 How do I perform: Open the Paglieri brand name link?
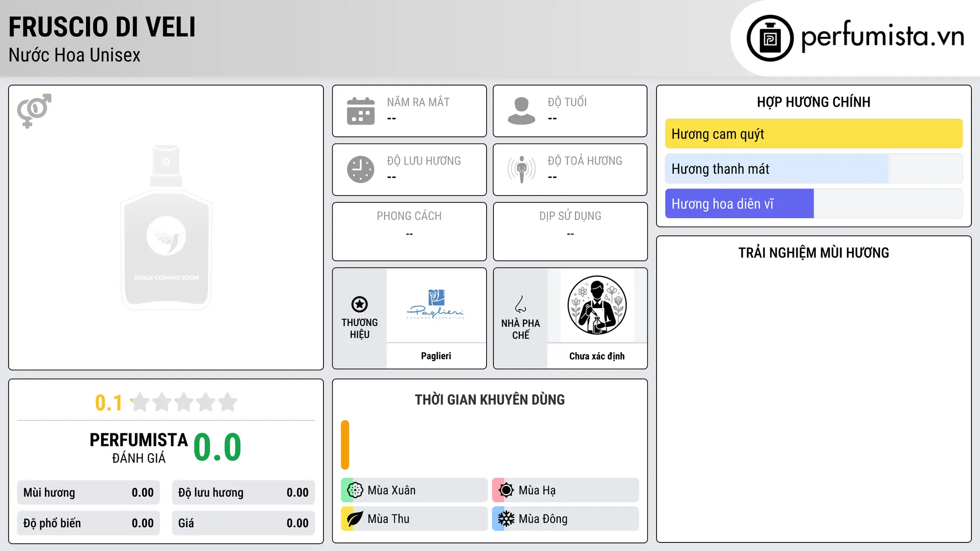click(436, 356)
